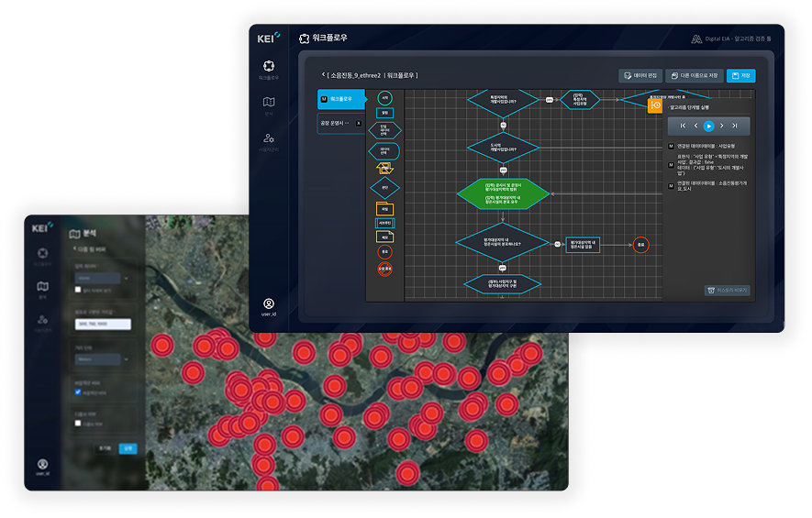Click the 데이터 편집 button

click(639, 76)
